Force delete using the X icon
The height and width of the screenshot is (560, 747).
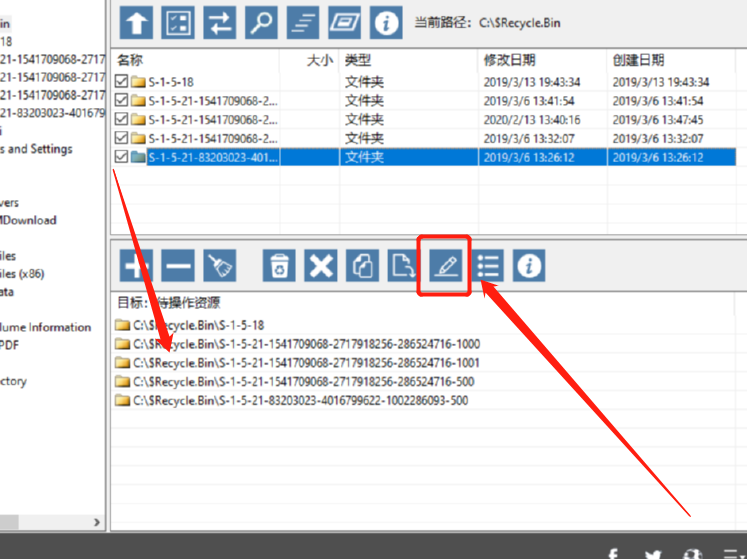[321, 265]
